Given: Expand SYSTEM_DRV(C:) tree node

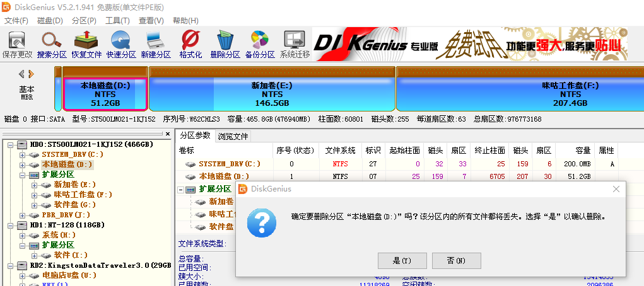Looking at the screenshot, I should click(x=22, y=155).
